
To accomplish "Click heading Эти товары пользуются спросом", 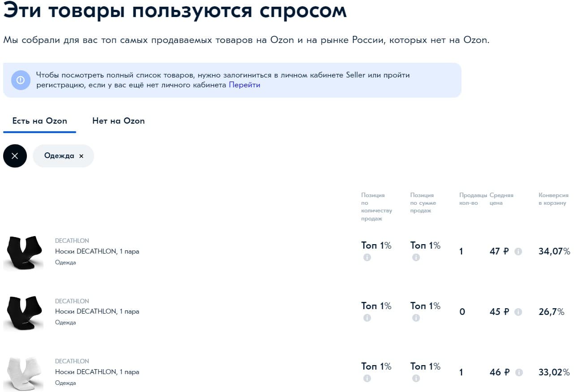I will [175, 11].
